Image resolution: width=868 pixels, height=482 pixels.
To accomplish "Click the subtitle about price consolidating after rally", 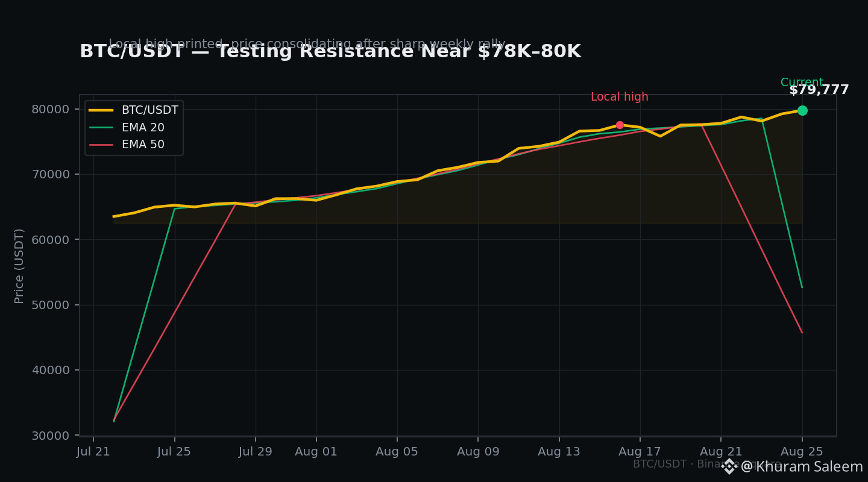I will [307, 44].
